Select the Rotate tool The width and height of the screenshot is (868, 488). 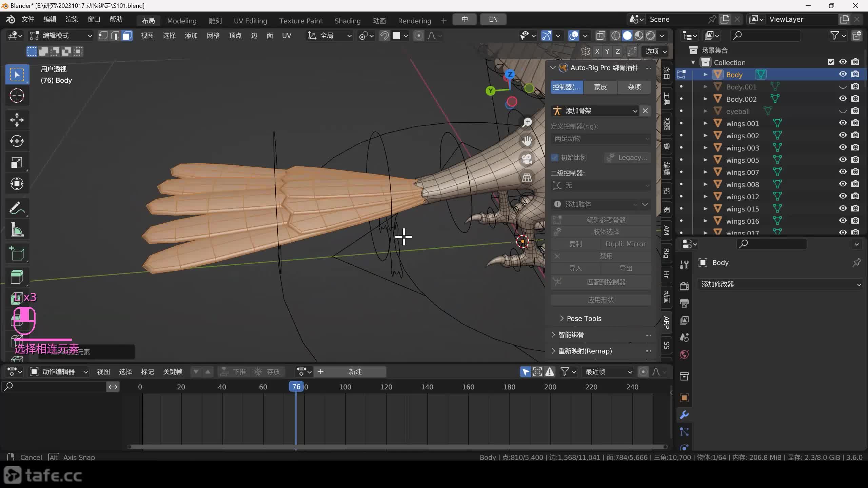pos(17,141)
